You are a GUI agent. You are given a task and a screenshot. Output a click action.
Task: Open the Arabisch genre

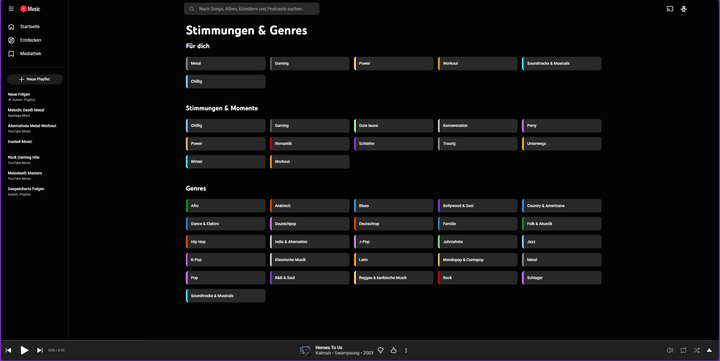pos(309,206)
